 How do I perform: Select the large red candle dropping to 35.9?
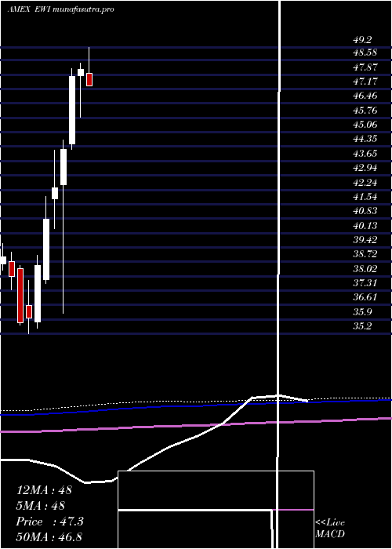[20, 296]
